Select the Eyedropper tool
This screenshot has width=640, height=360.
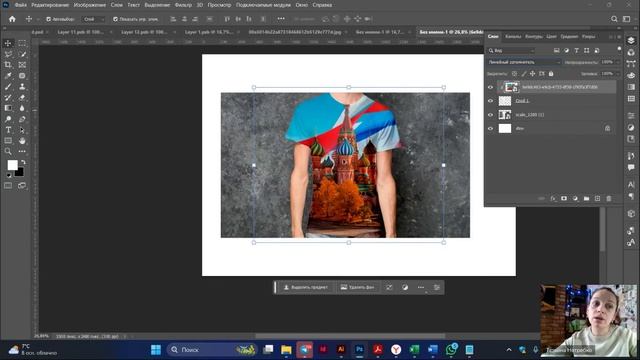8,76
